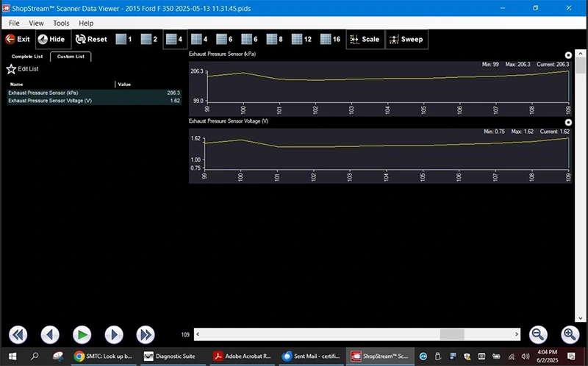This screenshot has width=588, height=366.
Task: Open the volume control in system tray
Action: coord(526,356)
